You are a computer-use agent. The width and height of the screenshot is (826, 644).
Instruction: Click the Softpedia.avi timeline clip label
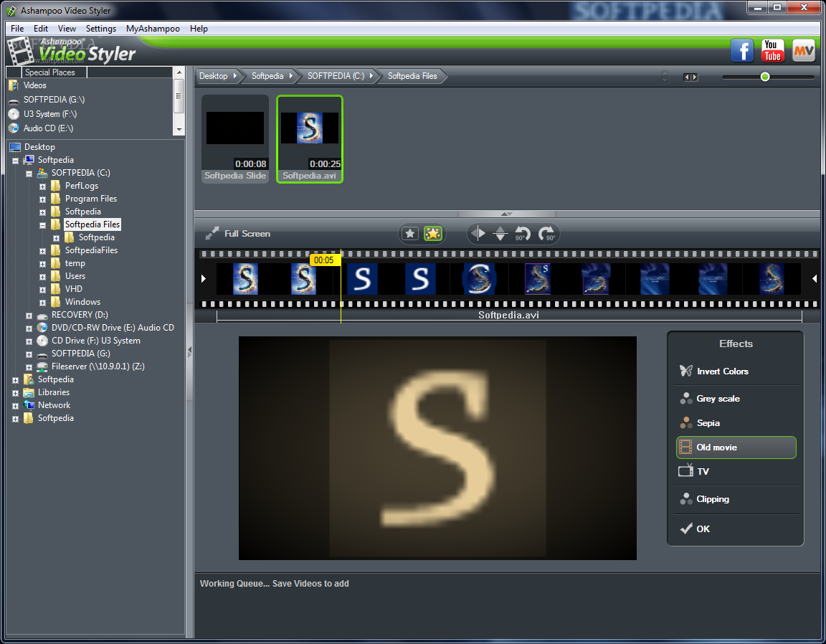(x=508, y=315)
